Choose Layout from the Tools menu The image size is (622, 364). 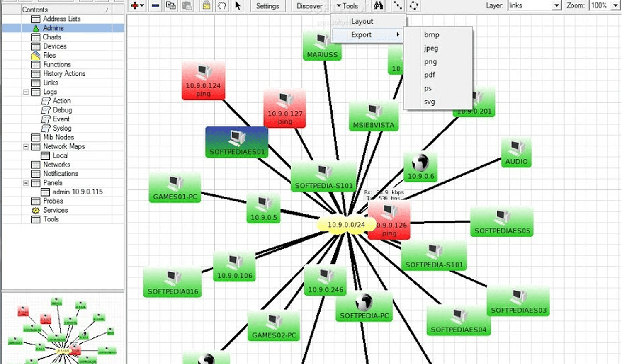(x=362, y=21)
